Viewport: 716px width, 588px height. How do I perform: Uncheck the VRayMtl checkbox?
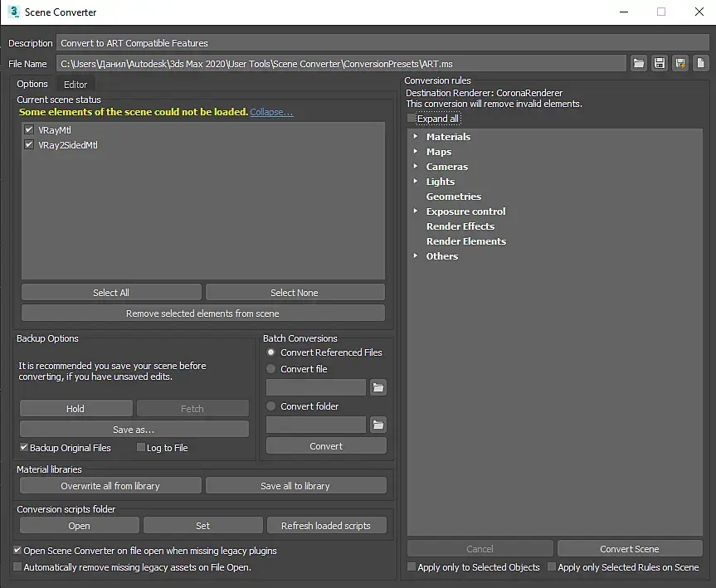29,130
